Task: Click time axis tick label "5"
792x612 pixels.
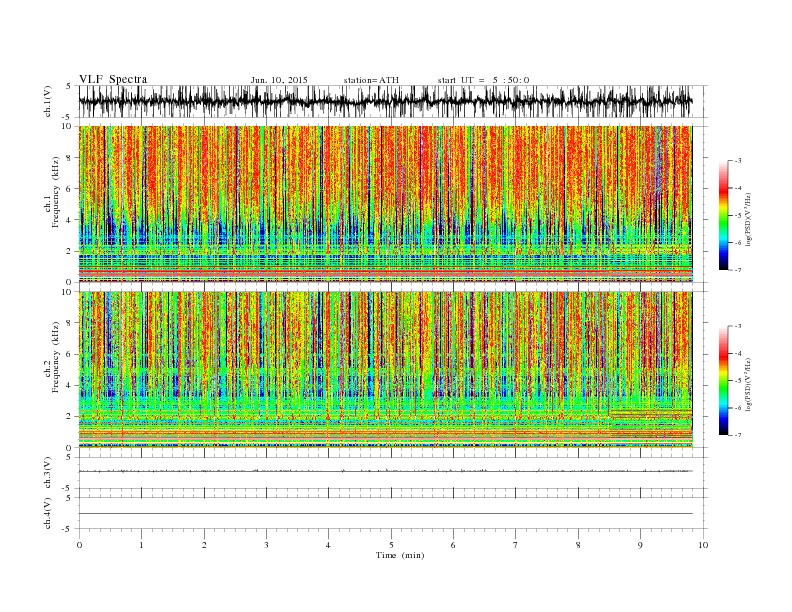Action: pyautogui.click(x=391, y=545)
